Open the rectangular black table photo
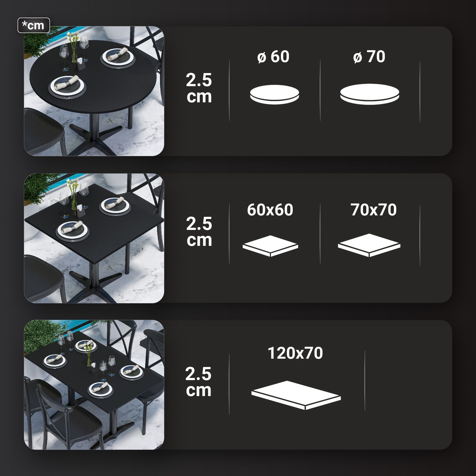This screenshot has height=476, width=476. pos(94,385)
